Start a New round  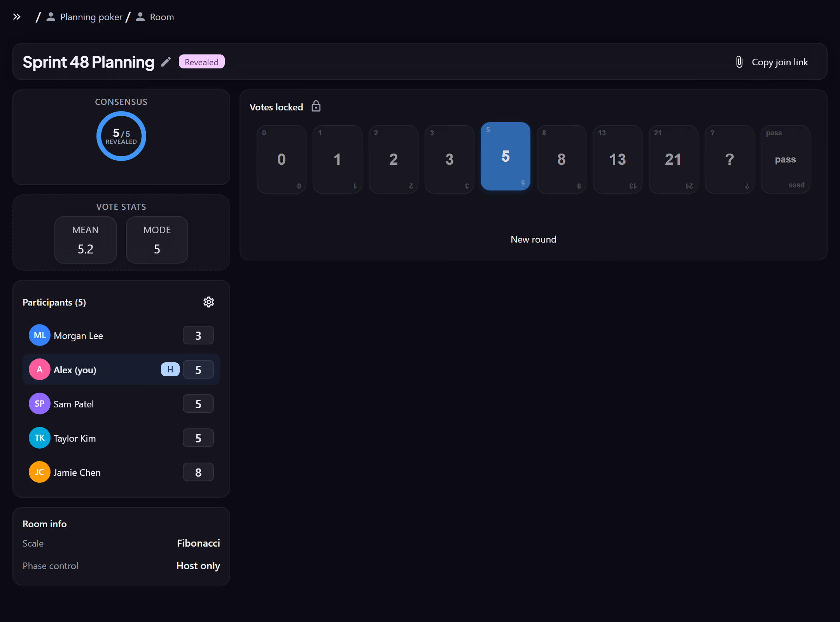point(534,239)
